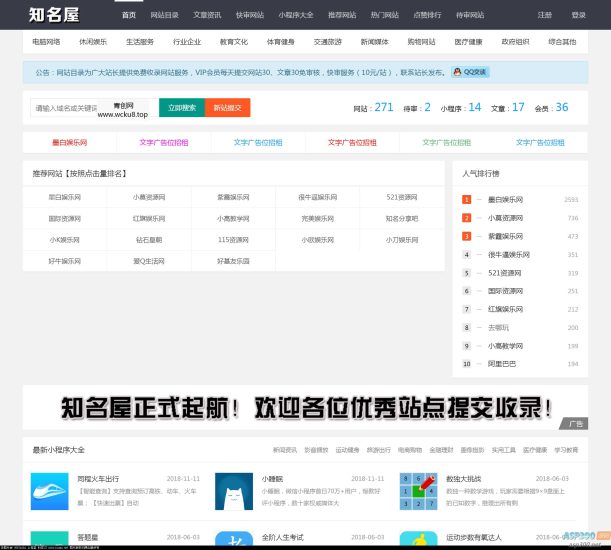Click the 注册 link
The width and height of the screenshot is (611, 550).
[x=545, y=15]
